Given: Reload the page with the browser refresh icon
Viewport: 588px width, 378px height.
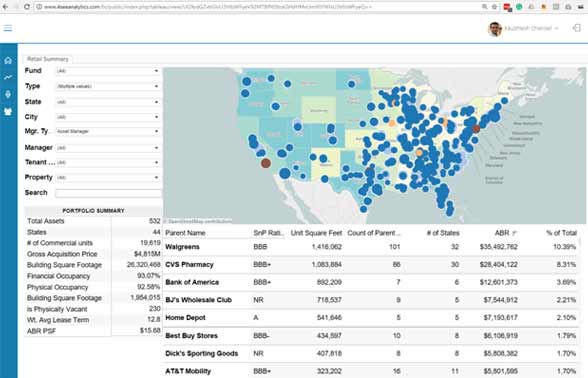Looking at the screenshot, I should 27,7.
